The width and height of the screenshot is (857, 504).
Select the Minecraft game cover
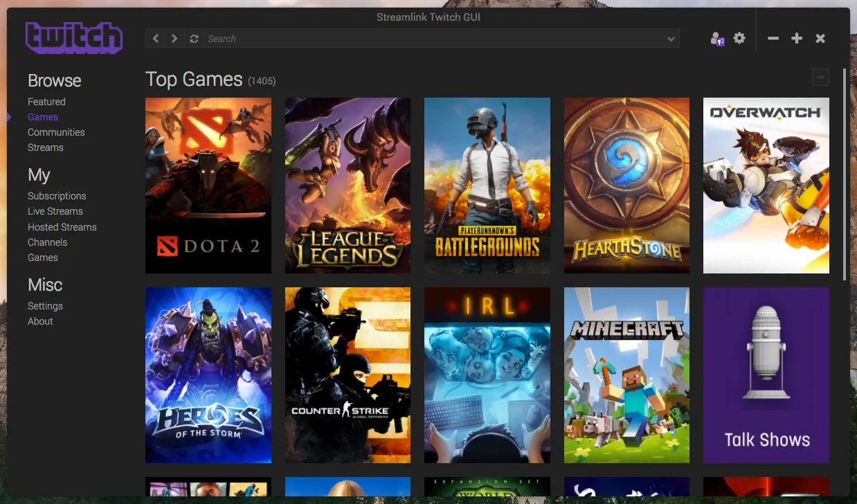(x=626, y=375)
